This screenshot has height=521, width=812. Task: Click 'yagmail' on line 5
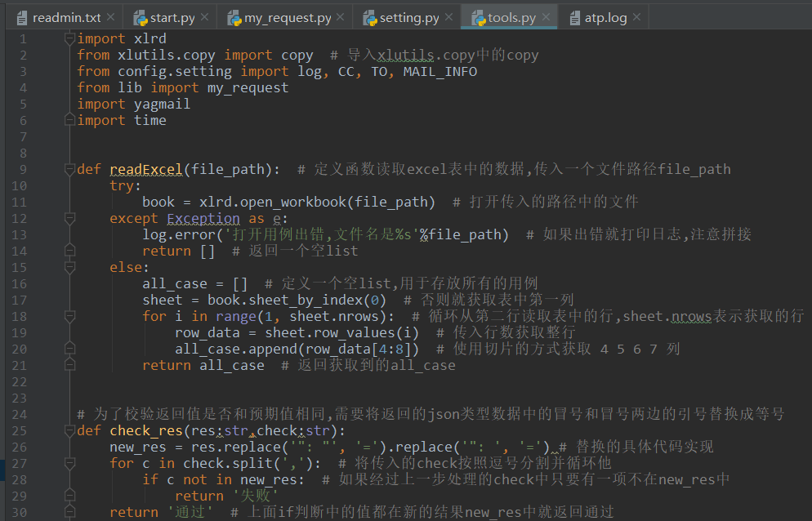(x=162, y=104)
